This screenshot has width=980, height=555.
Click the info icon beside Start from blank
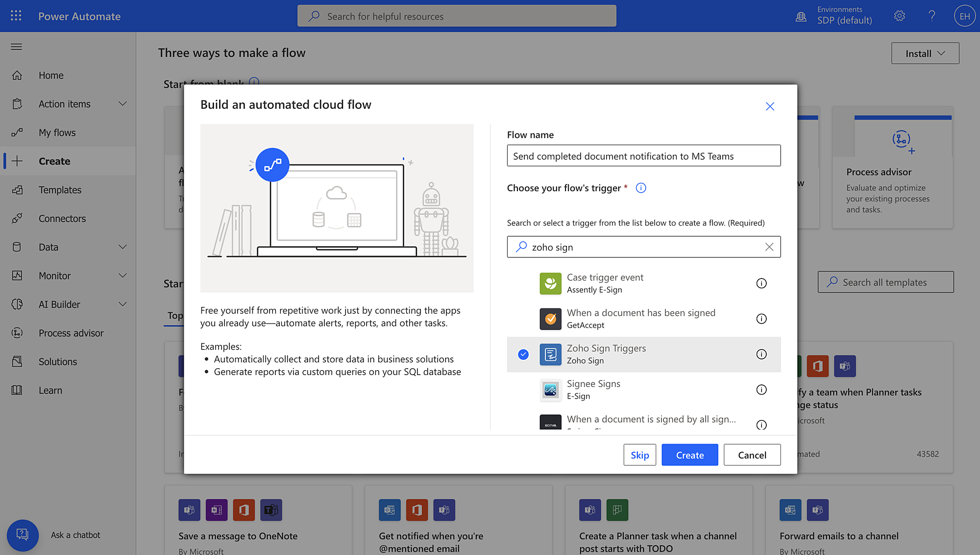(254, 81)
